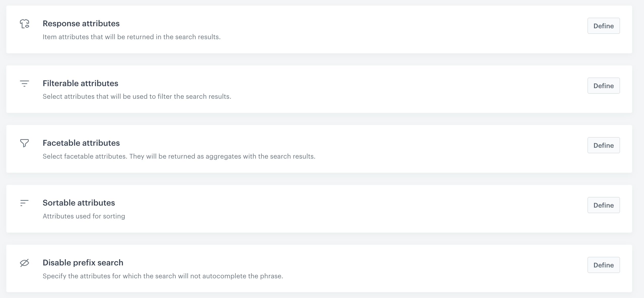Click the Facetable attributes description text
The height and width of the screenshot is (298, 644).
pyautogui.click(x=179, y=156)
